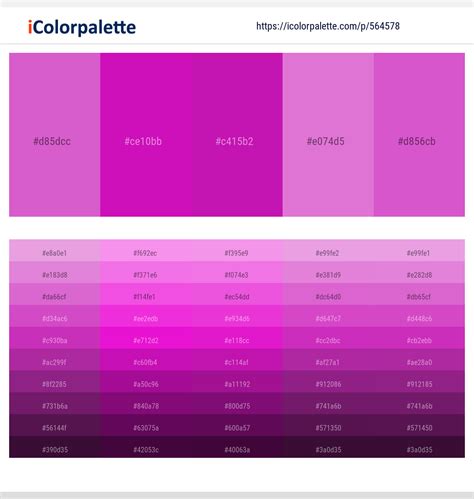The height and width of the screenshot is (499, 474).
Task: Select the #d85dcc large color swatch
Action: coord(55,135)
